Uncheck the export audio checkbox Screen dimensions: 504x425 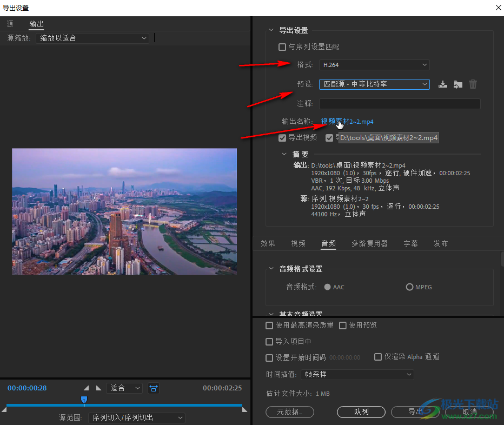tap(329, 138)
